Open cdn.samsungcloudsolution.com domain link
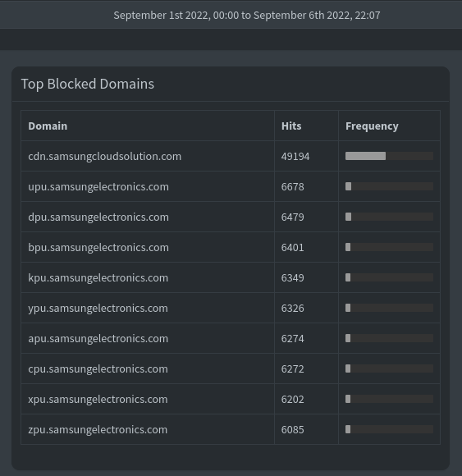The height and width of the screenshot is (476, 462). 104,156
